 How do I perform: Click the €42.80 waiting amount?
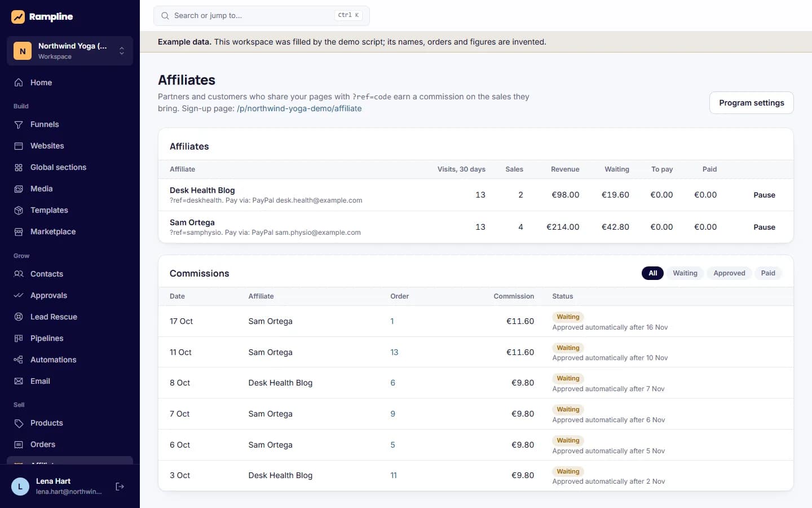615,227
